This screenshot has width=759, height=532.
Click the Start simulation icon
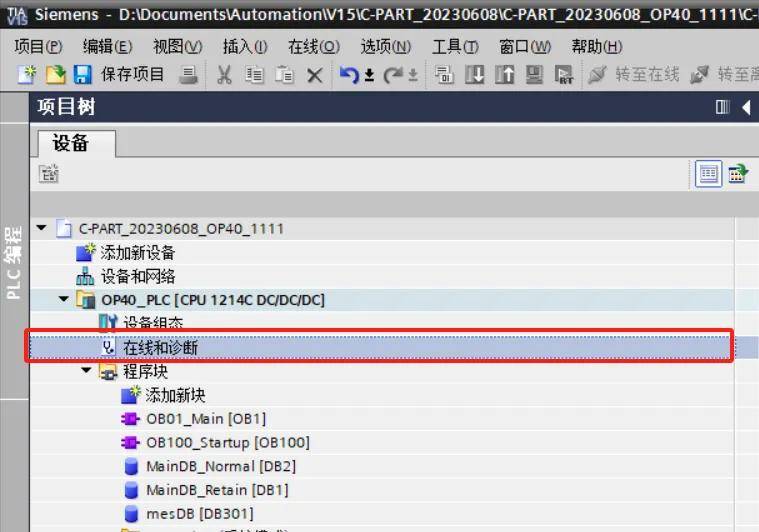[534, 75]
